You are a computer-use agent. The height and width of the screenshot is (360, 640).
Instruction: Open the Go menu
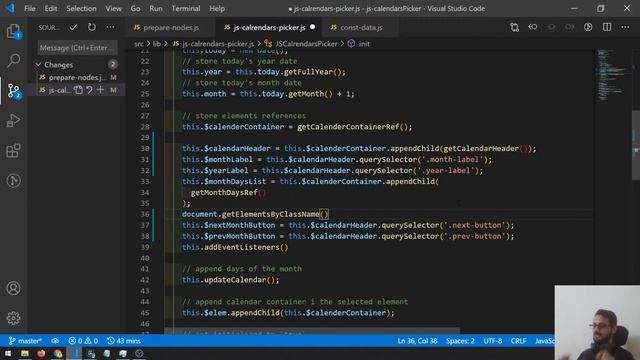[x=136, y=9]
